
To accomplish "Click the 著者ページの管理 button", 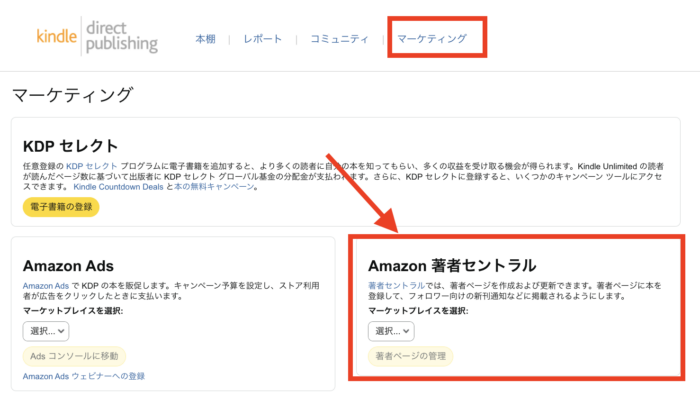I will pyautogui.click(x=411, y=356).
